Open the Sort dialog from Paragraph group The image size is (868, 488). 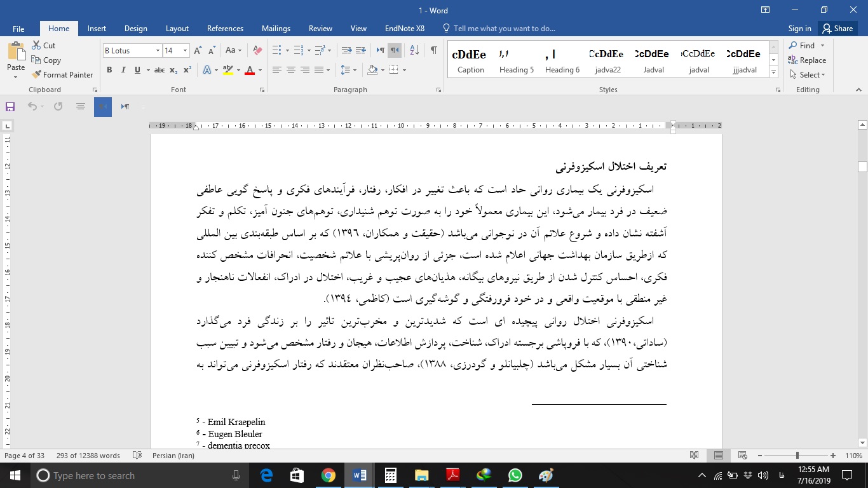(414, 49)
